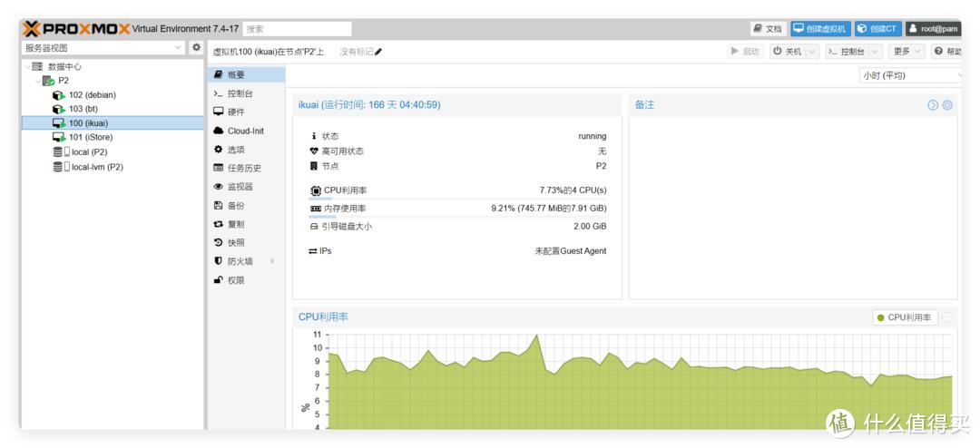Click the arrow icon in the 备注 panel
980x448 pixels.
[x=933, y=105]
